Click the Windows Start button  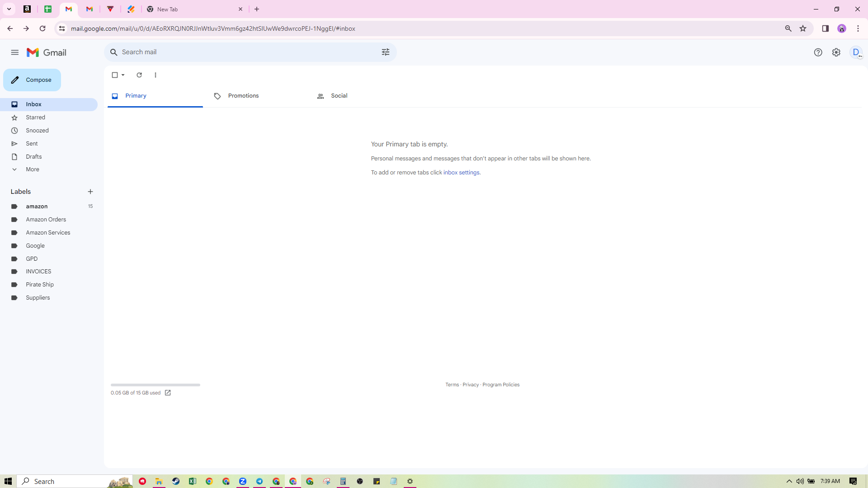(x=8, y=481)
